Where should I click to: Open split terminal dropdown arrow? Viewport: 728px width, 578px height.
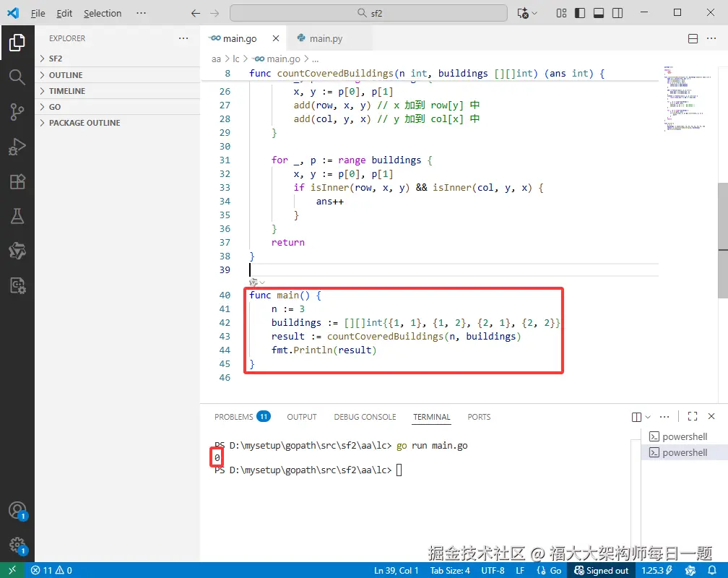[x=648, y=417]
